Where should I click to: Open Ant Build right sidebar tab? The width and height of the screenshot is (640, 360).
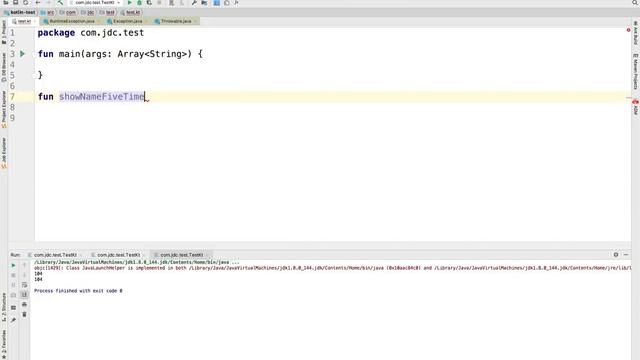click(636, 33)
